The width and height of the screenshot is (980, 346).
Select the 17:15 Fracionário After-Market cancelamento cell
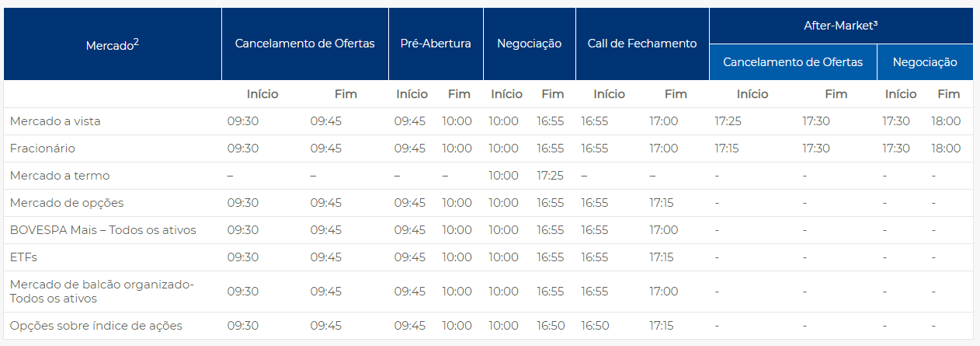pyautogui.click(x=728, y=149)
